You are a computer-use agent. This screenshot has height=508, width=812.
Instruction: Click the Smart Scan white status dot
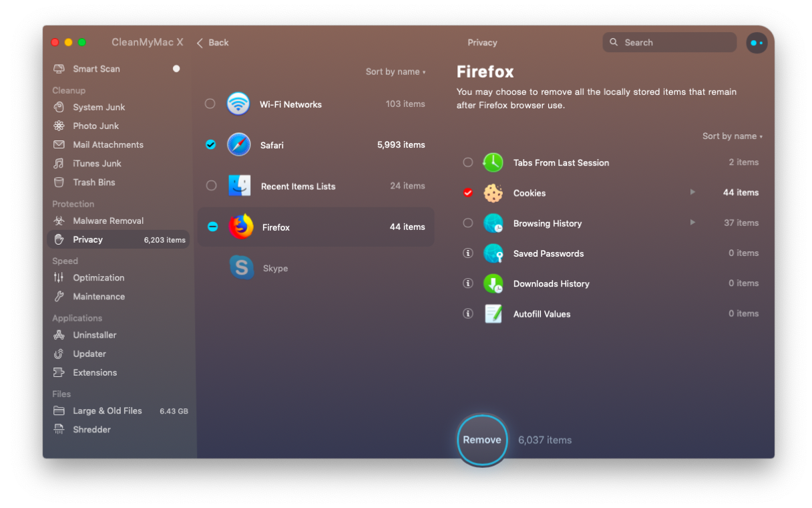(x=176, y=68)
